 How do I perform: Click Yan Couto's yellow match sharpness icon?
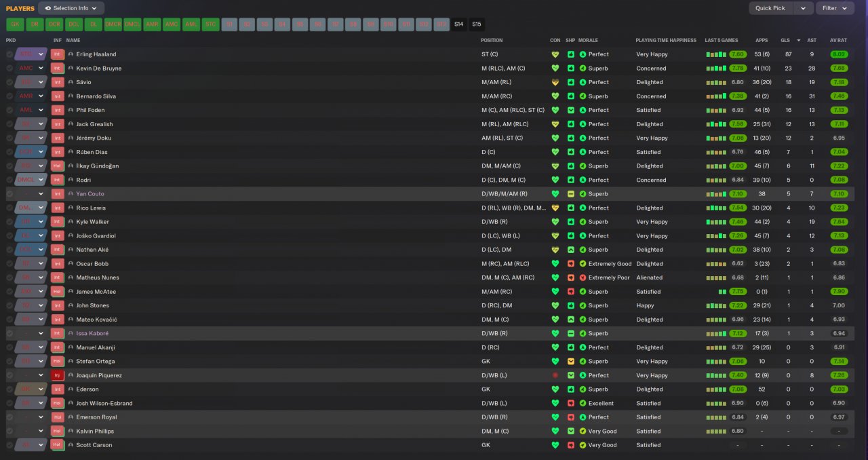(571, 194)
